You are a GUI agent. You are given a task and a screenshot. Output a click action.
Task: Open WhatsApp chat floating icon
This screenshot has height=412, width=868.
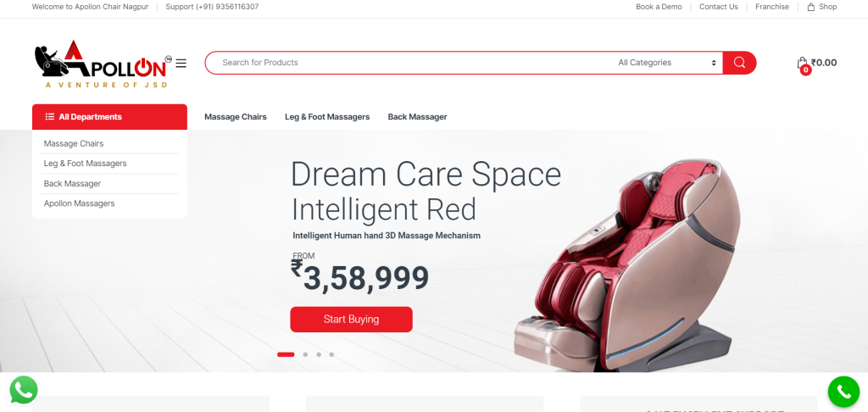coord(24,391)
